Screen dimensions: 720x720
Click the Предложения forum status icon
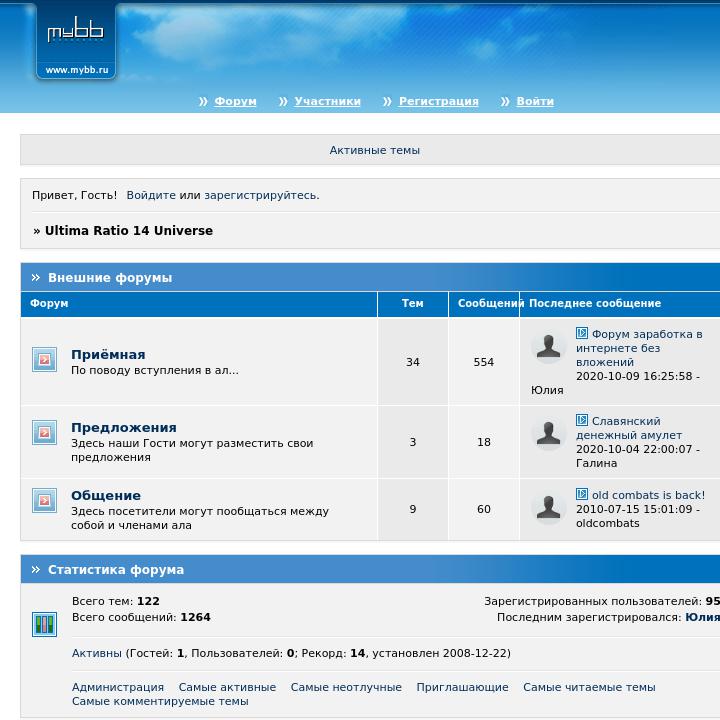[45, 433]
